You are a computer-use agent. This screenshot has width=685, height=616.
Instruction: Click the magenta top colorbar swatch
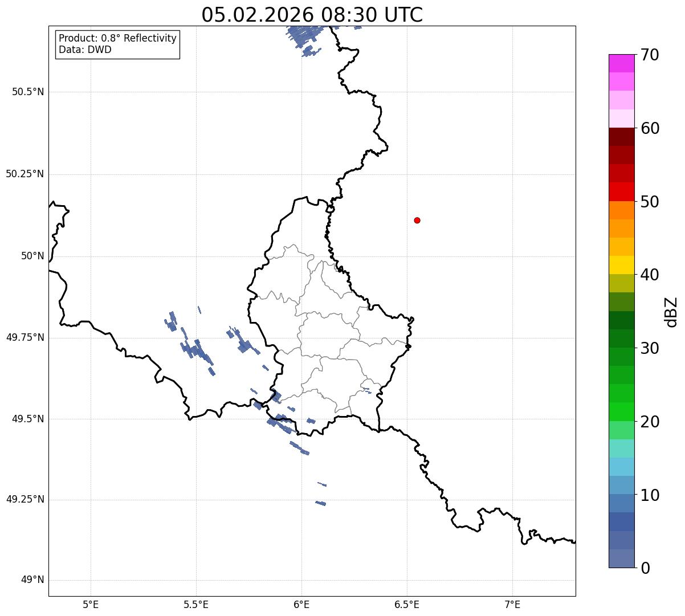point(621,63)
